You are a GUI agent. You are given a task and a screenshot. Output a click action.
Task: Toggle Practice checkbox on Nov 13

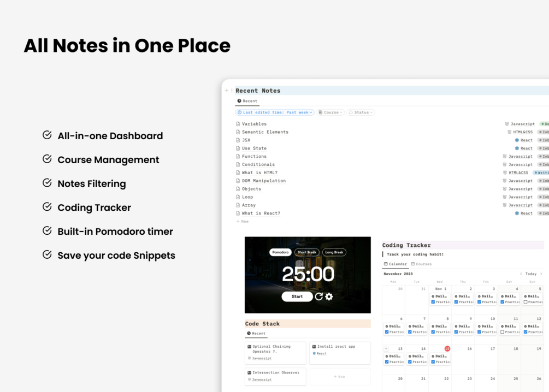[x=387, y=362]
